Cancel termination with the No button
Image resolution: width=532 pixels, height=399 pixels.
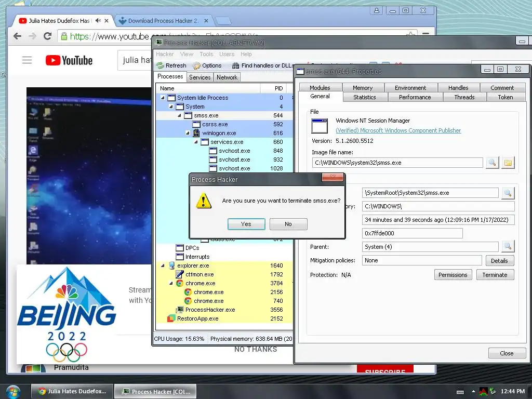point(288,224)
